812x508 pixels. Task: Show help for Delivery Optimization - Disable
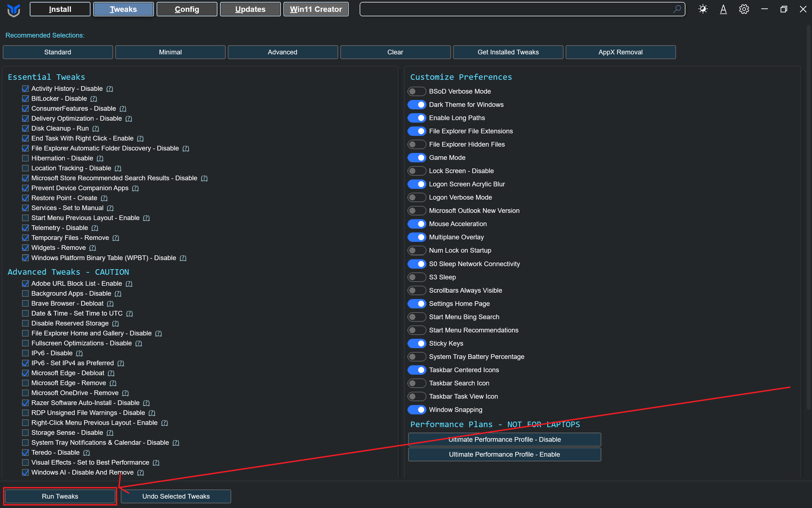click(x=129, y=119)
